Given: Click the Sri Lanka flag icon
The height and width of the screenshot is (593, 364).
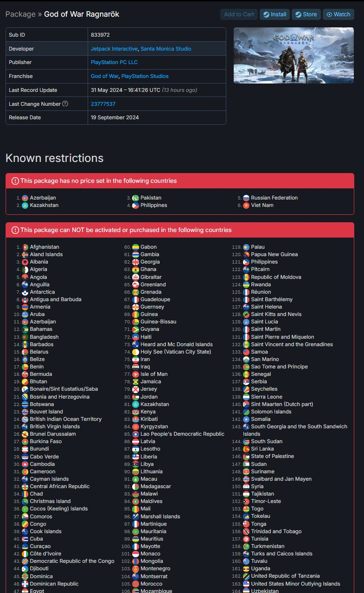Looking at the screenshot, I should pos(246,449).
